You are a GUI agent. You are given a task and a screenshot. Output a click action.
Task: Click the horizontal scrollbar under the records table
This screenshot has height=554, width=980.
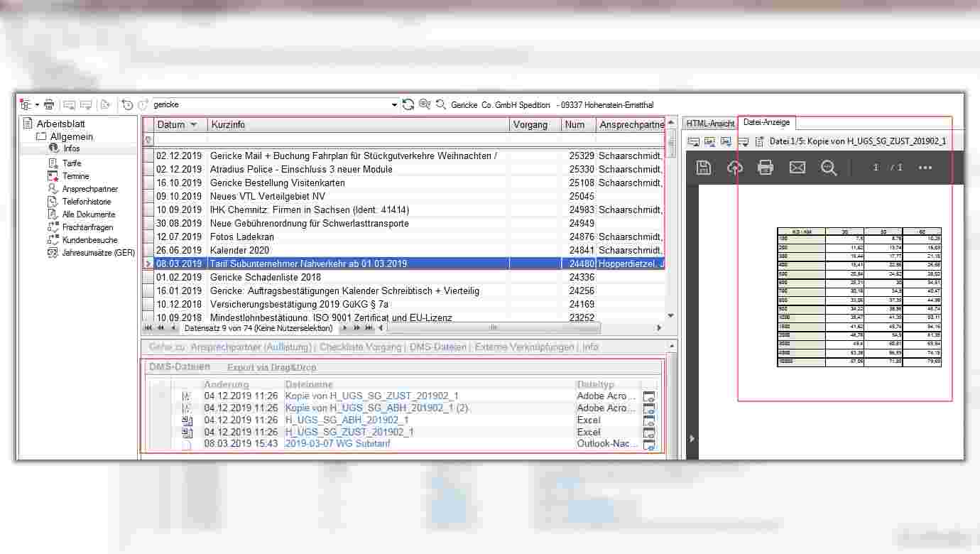tap(491, 328)
